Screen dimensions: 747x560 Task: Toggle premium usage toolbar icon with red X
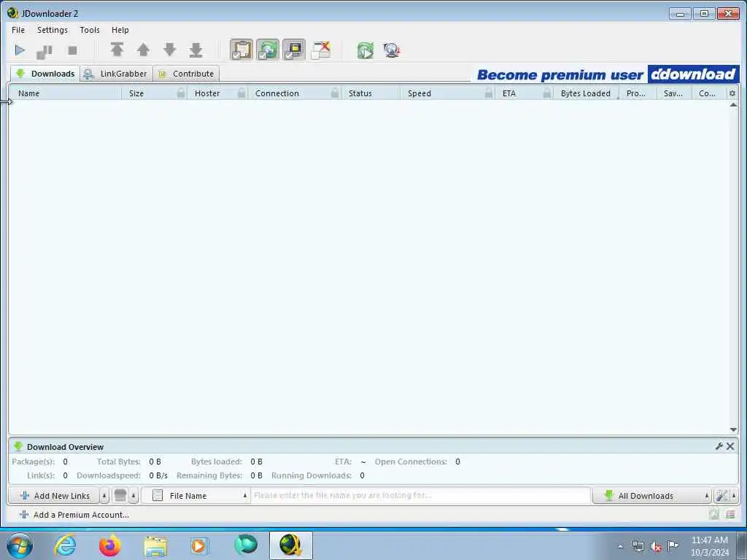click(x=321, y=50)
